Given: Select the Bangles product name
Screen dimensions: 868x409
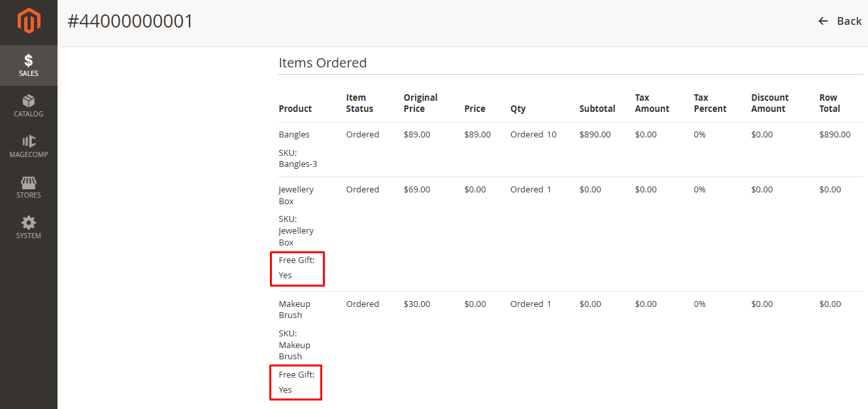Looking at the screenshot, I should (x=294, y=134).
